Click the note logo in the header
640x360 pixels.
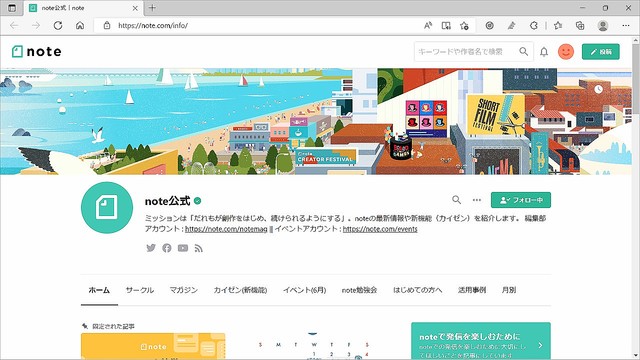click(37, 52)
